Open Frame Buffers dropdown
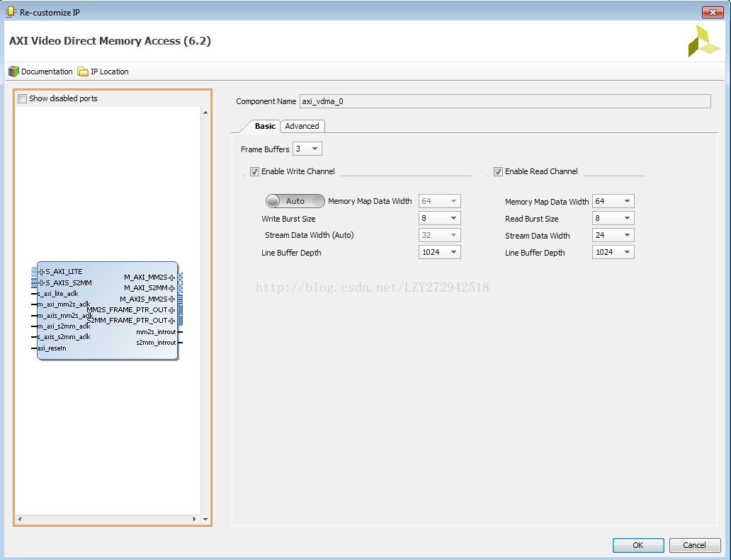The image size is (731, 560). click(x=307, y=149)
